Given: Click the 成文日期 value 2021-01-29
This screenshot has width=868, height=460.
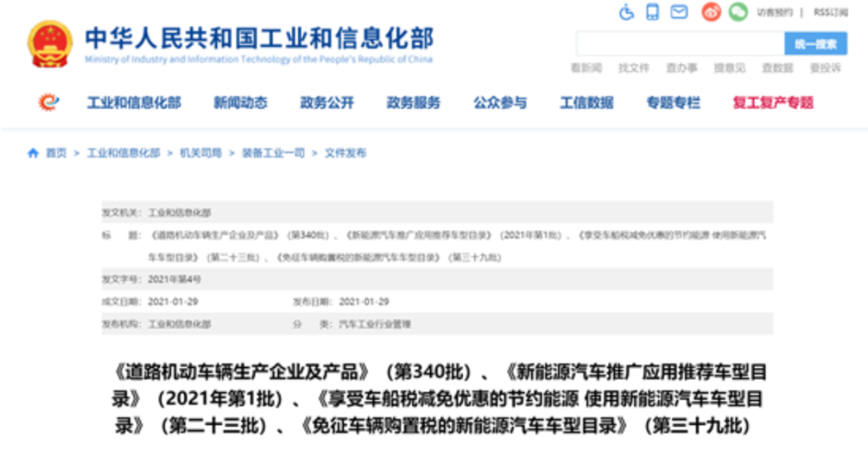Looking at the screenshot, I should [173, 302].
